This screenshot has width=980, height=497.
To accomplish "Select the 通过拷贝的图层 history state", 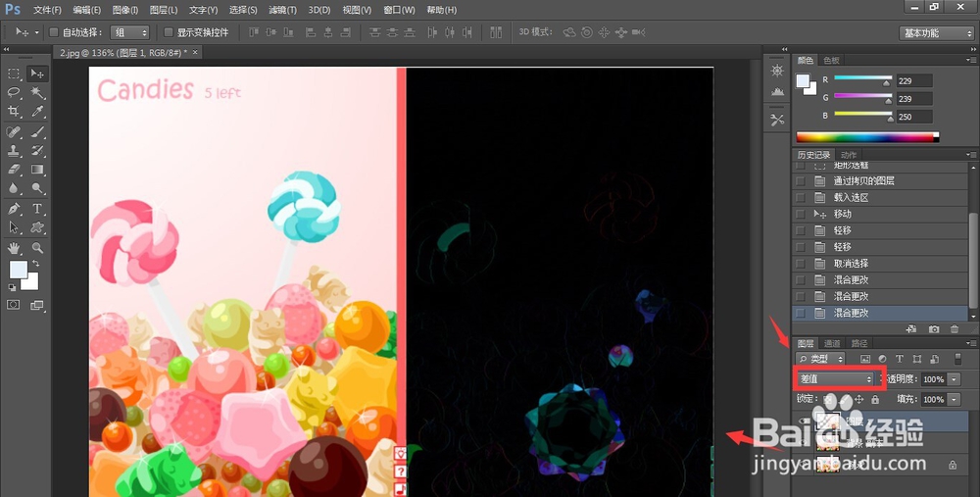I will tap(881, 181).
